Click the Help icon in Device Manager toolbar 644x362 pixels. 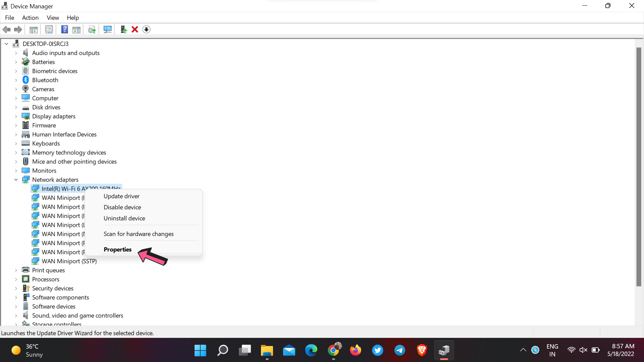point(64,29)
